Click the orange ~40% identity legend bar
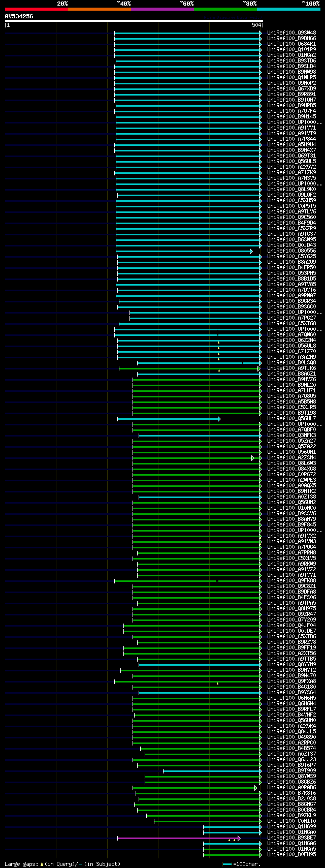Viewport: 325px width, 868px height. (99, 9)
